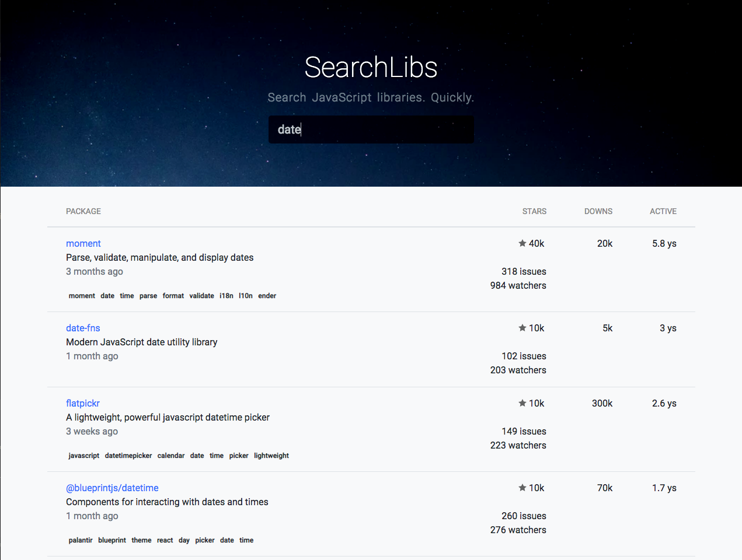742x560 pixels.
Task: Open the moment package link
Action: tap(83, 243)
